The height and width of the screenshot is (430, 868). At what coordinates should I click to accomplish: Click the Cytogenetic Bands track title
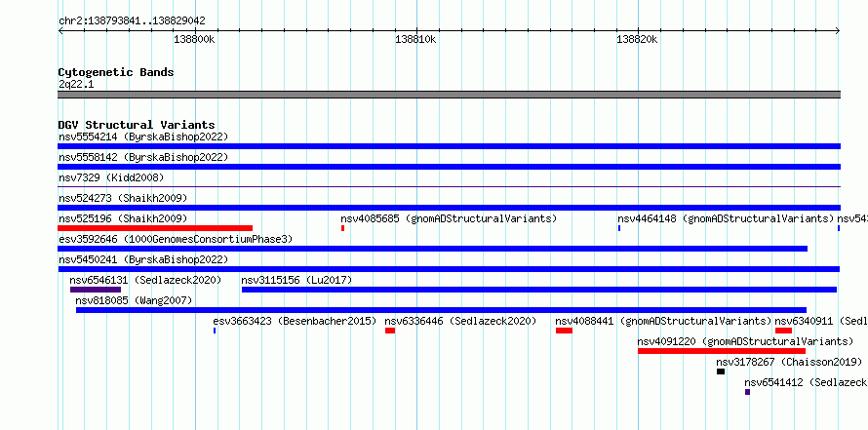(116, 72)
